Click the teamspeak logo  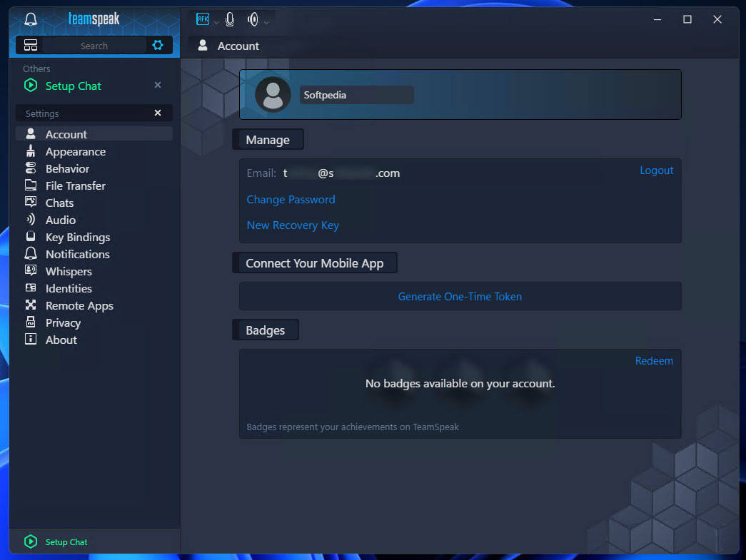(94, 19)
